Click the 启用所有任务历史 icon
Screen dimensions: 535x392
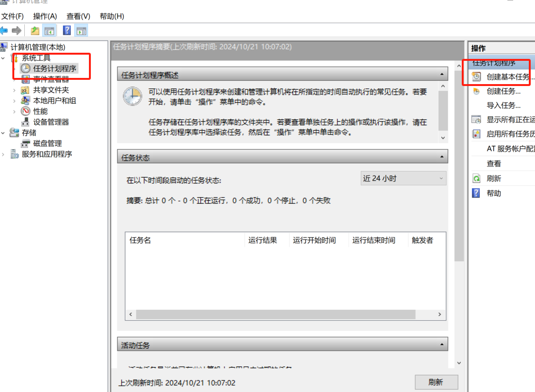coord(477,134)
